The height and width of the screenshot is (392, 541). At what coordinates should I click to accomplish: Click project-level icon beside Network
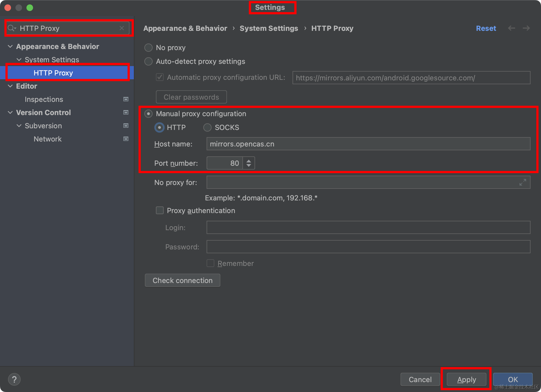click(x=126, y=139)
